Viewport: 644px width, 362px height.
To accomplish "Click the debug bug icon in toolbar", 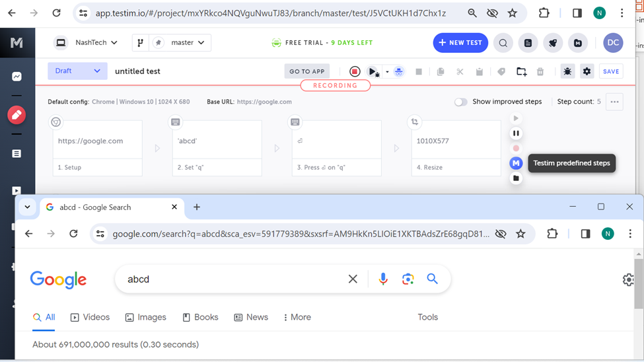I will 567,71.
